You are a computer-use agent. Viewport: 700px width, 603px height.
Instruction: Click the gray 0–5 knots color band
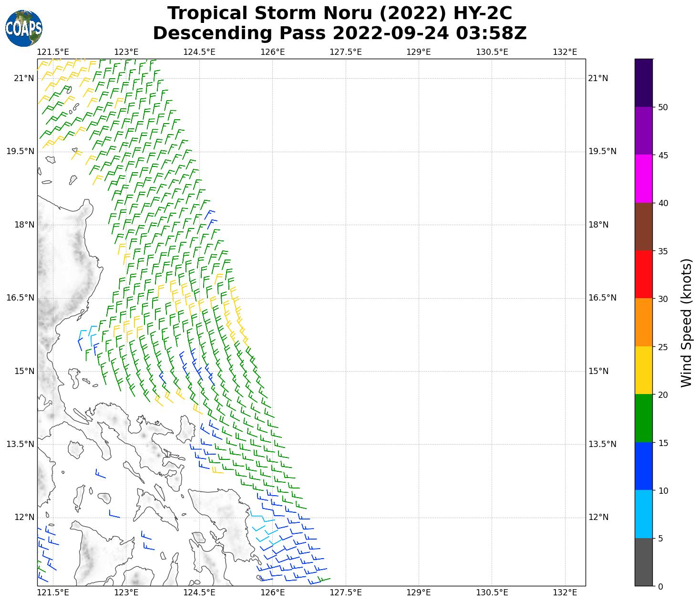[643, 562]
